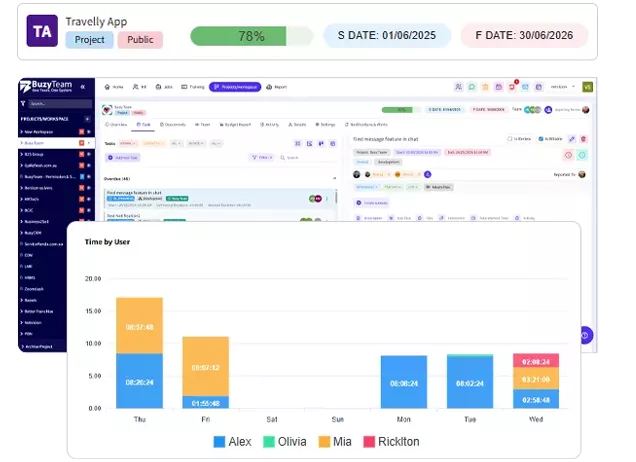The width and height of the screenshot is (636, 462).
Task: Open the Jobs menu item
Action: (x=164, y=87)
